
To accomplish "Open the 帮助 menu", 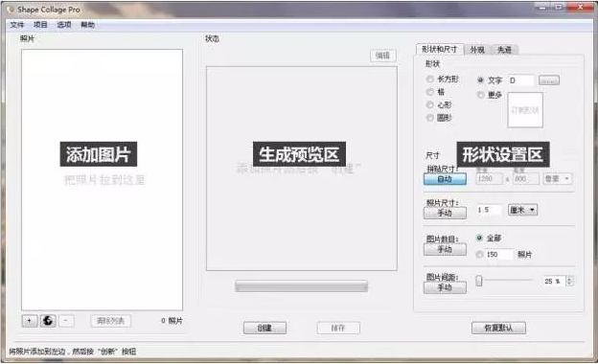I will pos(88,25).
